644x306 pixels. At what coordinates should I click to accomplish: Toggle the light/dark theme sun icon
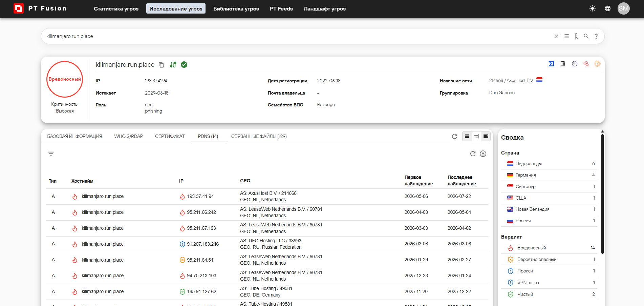click(593, 8)
